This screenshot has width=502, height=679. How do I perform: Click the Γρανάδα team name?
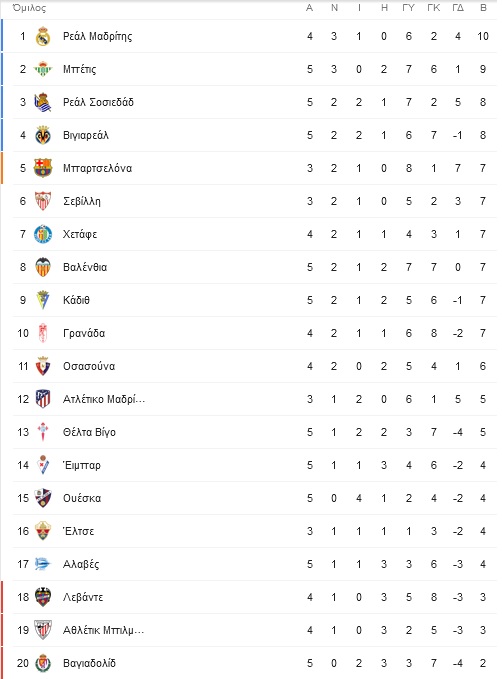pyautogui.click(x=84, y=333)
